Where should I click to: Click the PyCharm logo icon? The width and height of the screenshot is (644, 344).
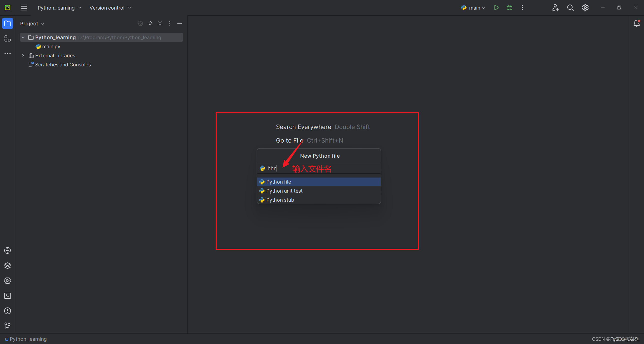[x=8, y=8]
